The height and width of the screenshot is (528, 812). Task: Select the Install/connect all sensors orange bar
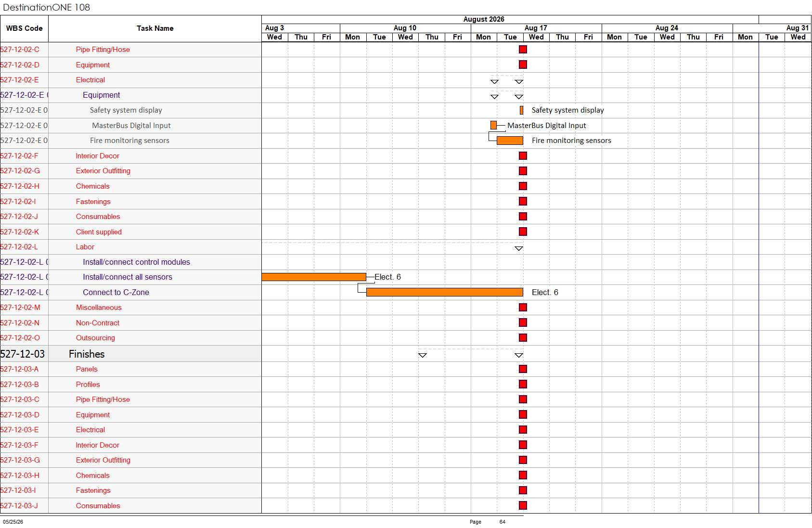314,277
